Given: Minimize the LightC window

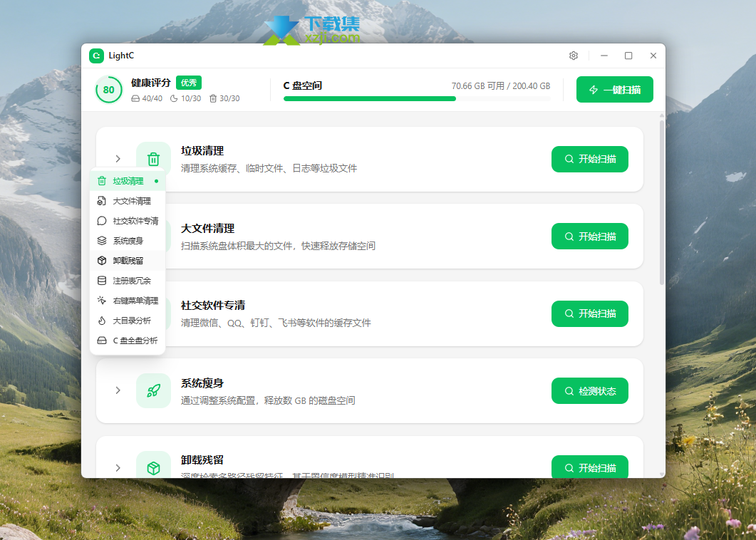Looking at the screenshot, I should pyautogui.click(x=604, y=56).
